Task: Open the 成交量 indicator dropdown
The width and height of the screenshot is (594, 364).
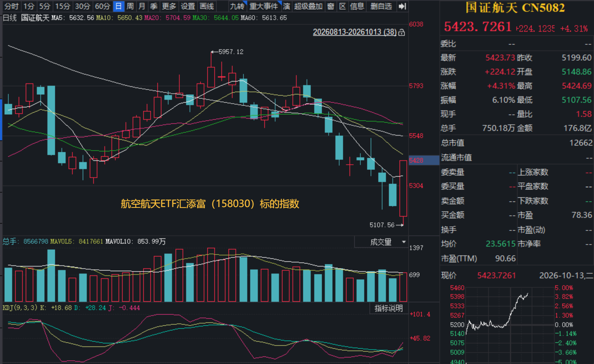Action: pos(381,242)
